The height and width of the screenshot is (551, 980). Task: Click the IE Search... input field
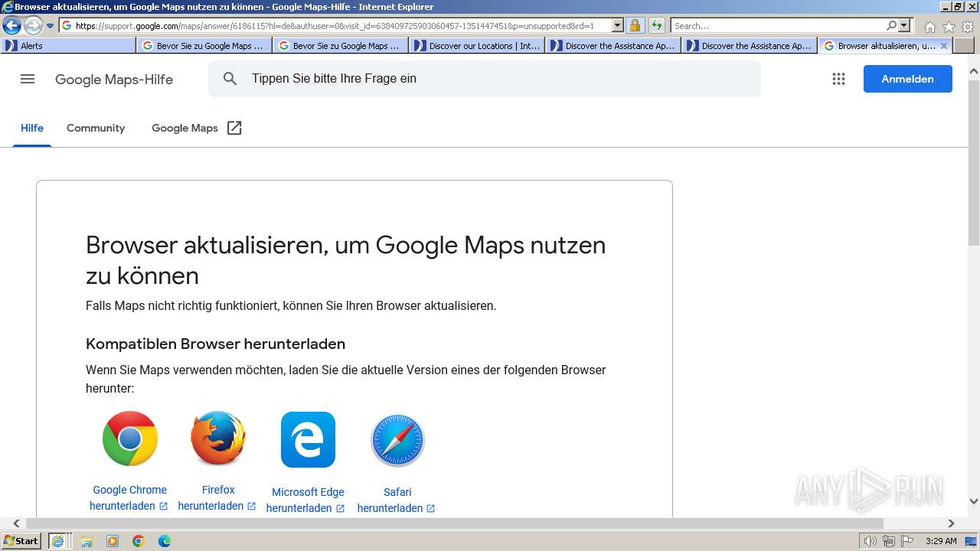pos(778,25)
